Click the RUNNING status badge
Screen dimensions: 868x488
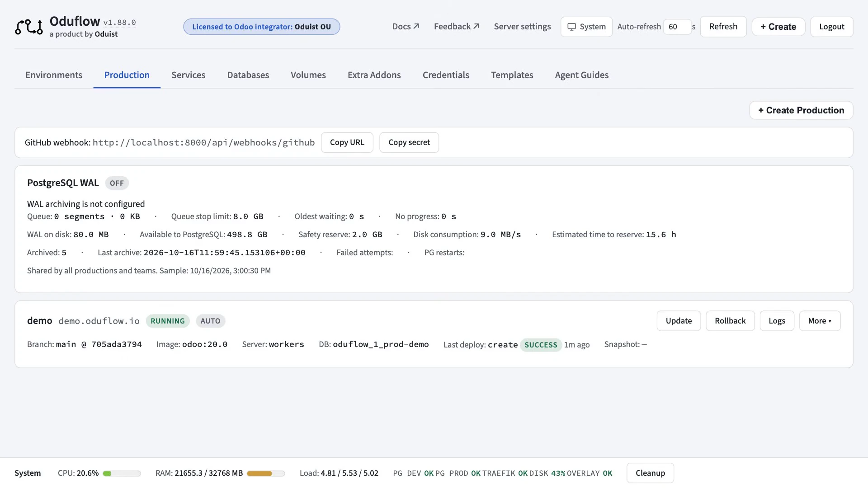point(167,321)
